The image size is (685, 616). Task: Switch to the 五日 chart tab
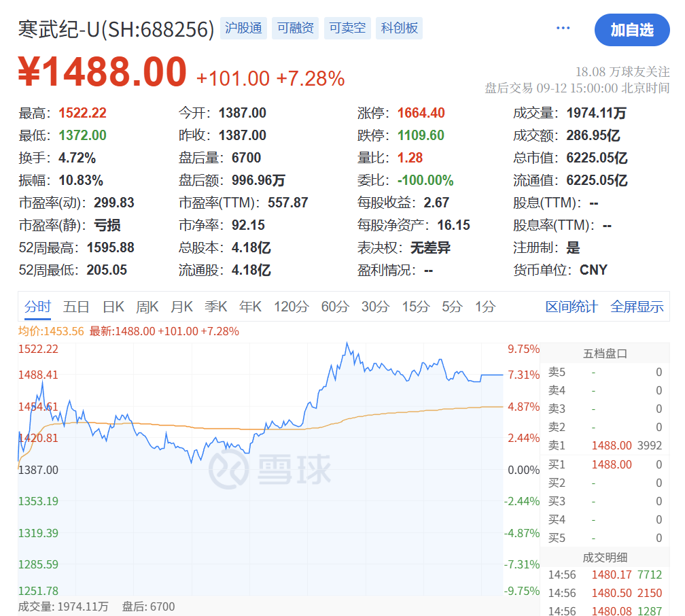pyautogui.click(x=76, y=307)
